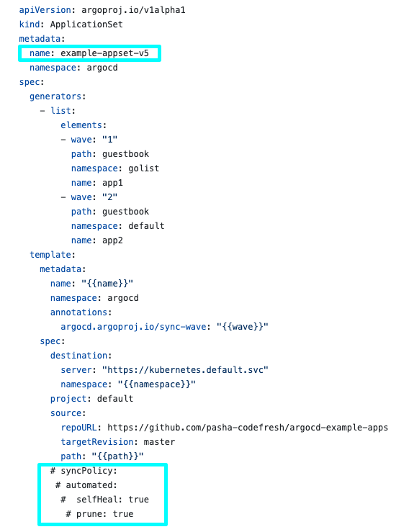Click the kubernetes.default.svc server URL
Screen dimensions: 409x532
click(x=185, y=370)
